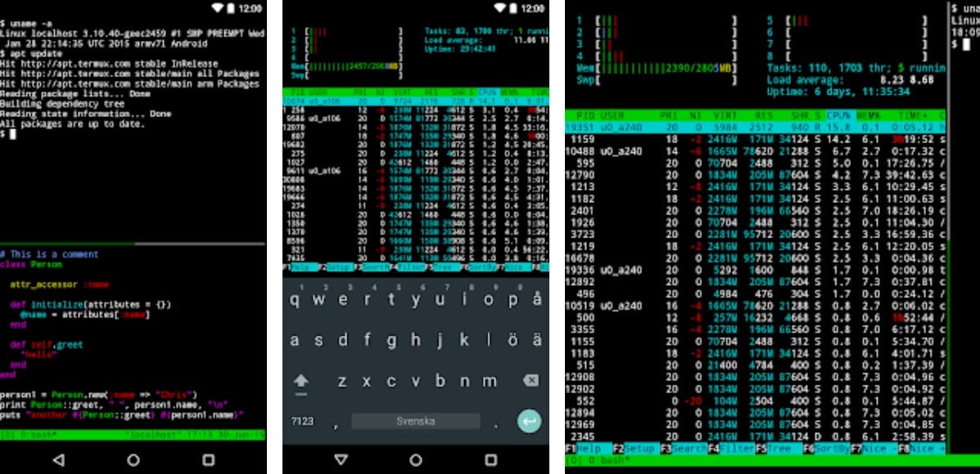Tap the round teal enter key
The width and height of the screenshot is (980, 474).
pyautogui.click(x=529, y=422)
